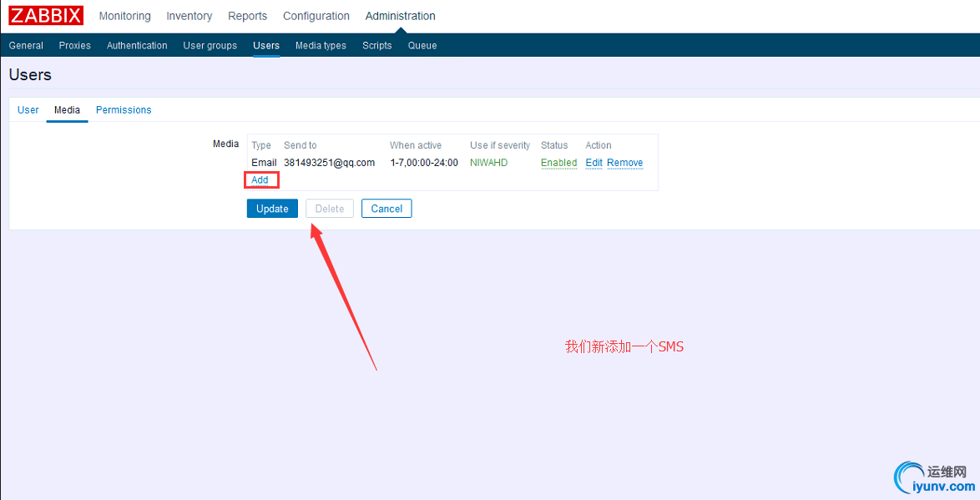Go to User groups submenu
The width and height of the screenshot is (980, 500).
[x=210, y=46]
